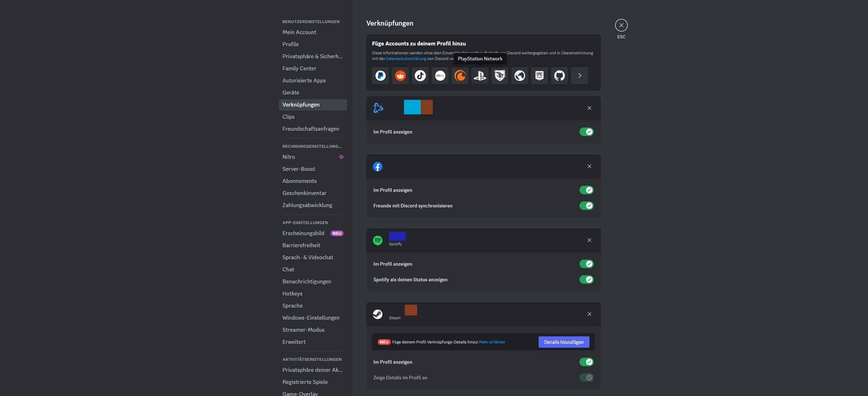
Task: Select the eBay connection icon
Action: (x=440, y=76)
